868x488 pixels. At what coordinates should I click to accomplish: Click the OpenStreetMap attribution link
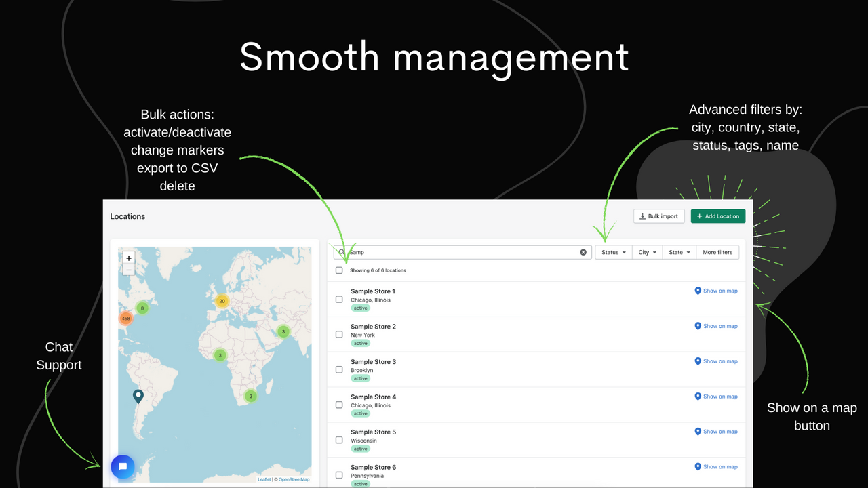pos(294,478)
